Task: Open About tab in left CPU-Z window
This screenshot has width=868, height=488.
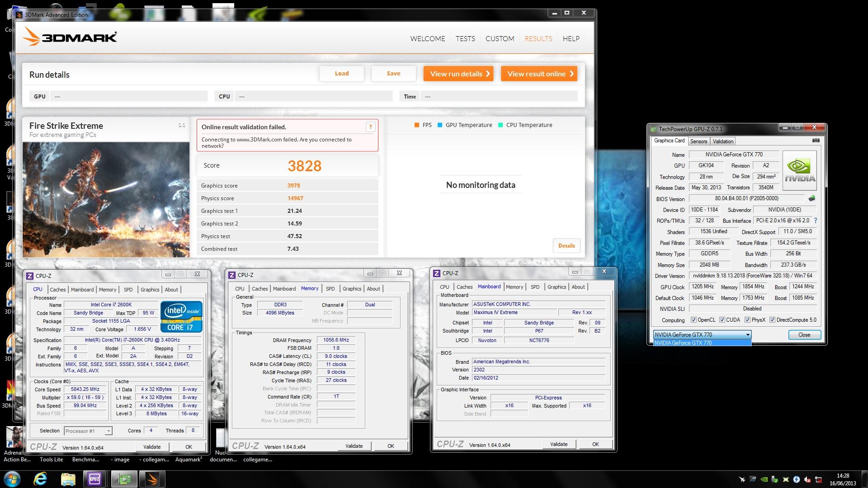Action: point(171,290)
